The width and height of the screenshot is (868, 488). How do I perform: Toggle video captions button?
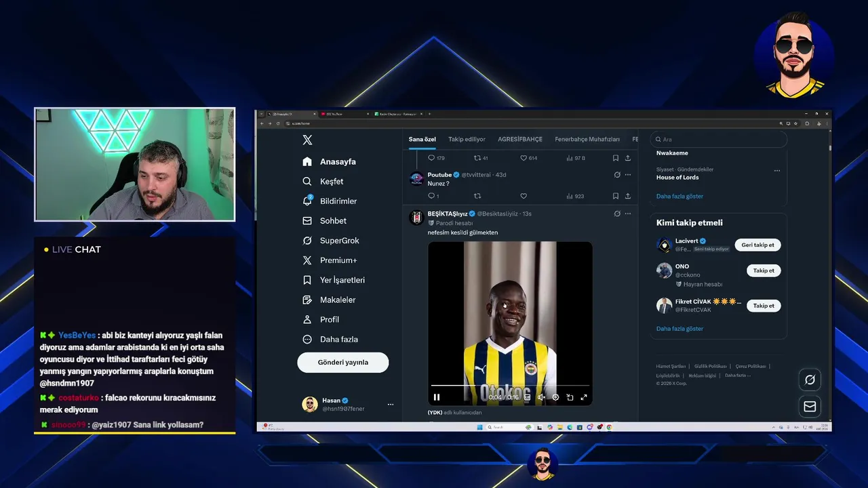[527, 397]
